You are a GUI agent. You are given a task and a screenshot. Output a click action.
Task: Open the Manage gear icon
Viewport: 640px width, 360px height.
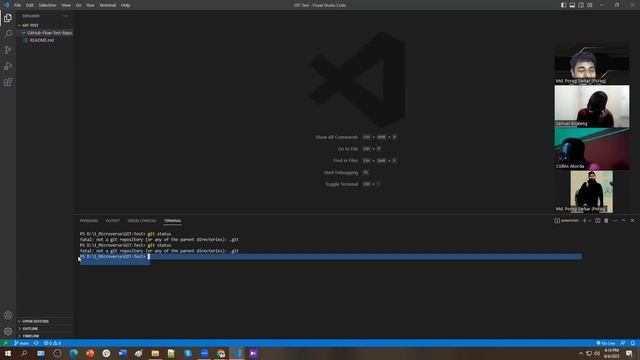8,331
